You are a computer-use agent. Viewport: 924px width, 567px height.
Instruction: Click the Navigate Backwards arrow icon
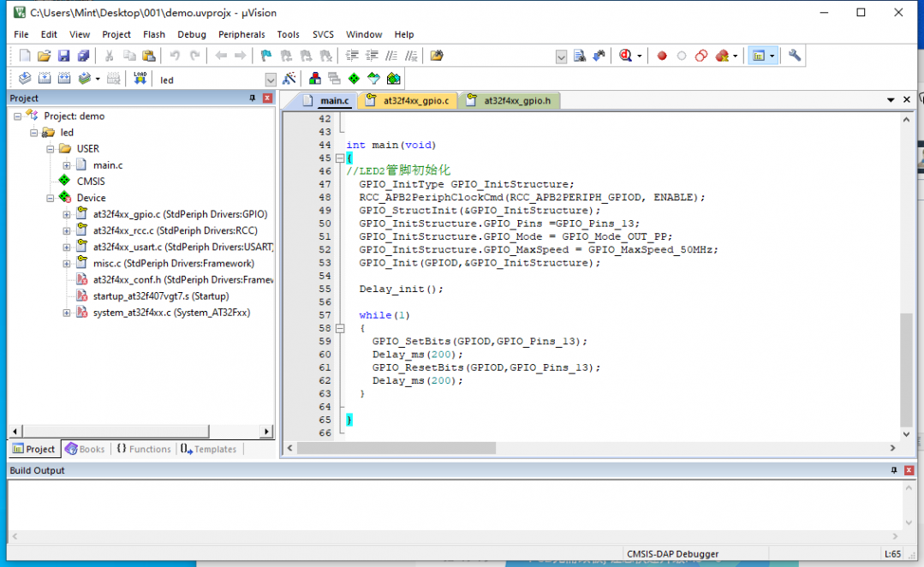221,56
